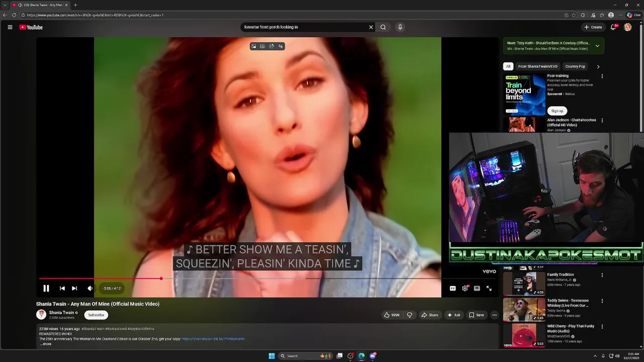Toggle closed captions on the player
The height and width of the screenshot is (362, 644).
[452, 288]
